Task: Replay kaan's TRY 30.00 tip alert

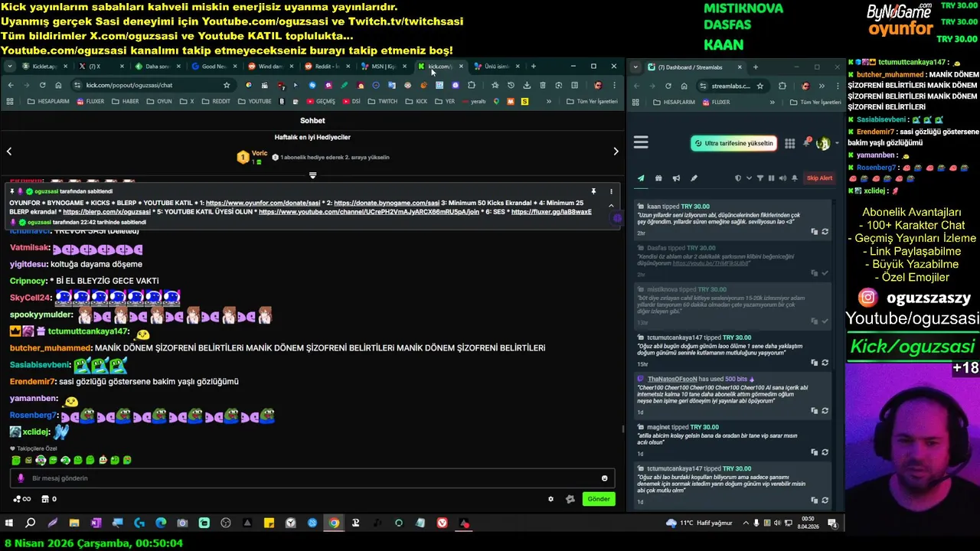Action: tap(825, 231)
